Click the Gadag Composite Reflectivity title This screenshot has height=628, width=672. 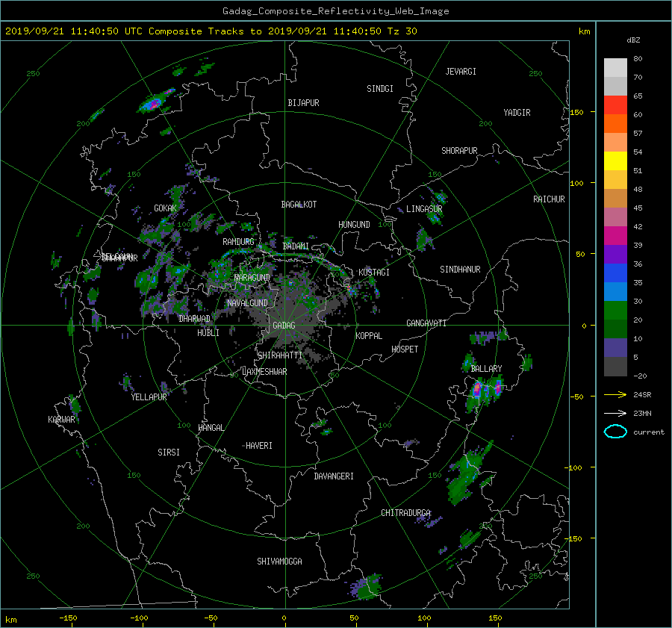[335, 11]
